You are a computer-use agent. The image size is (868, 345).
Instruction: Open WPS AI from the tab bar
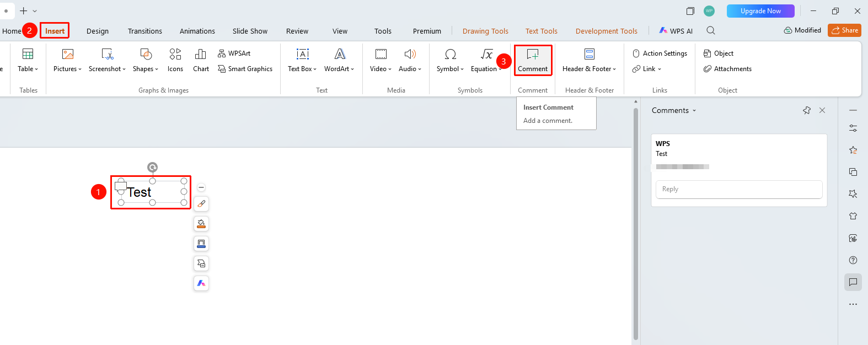[x=676, y=31]
